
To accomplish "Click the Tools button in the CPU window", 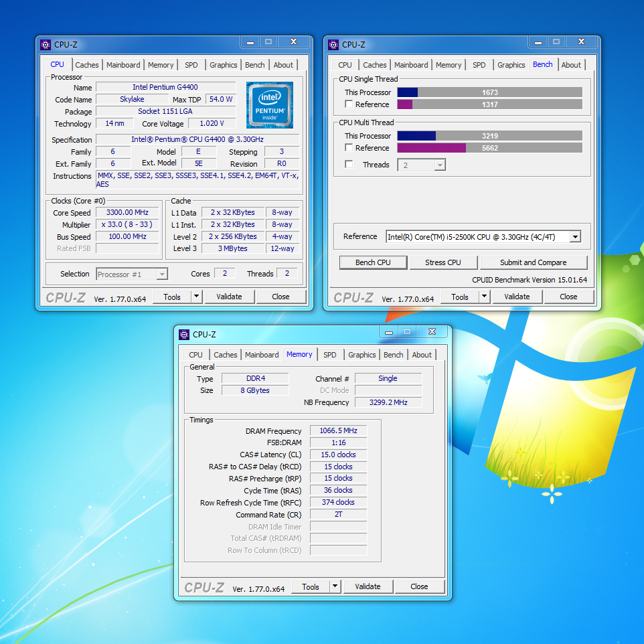I will pyautogui.click(x=171, y=297).
